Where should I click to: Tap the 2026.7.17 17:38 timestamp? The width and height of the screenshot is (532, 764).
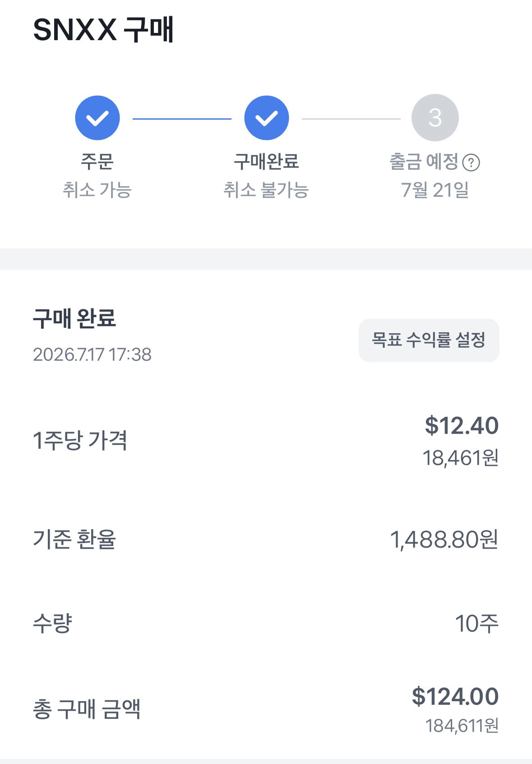(92, 354)
